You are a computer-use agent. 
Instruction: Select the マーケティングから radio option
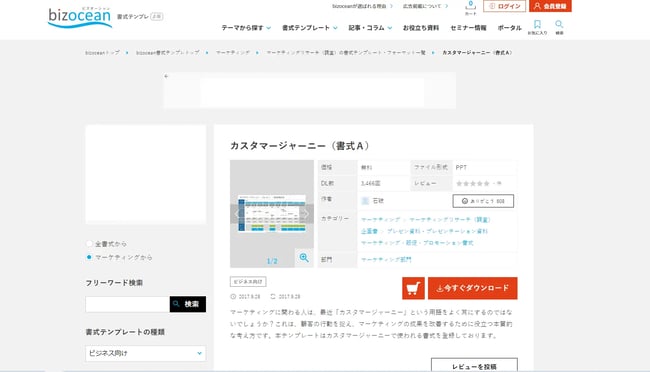click(89, 257)
